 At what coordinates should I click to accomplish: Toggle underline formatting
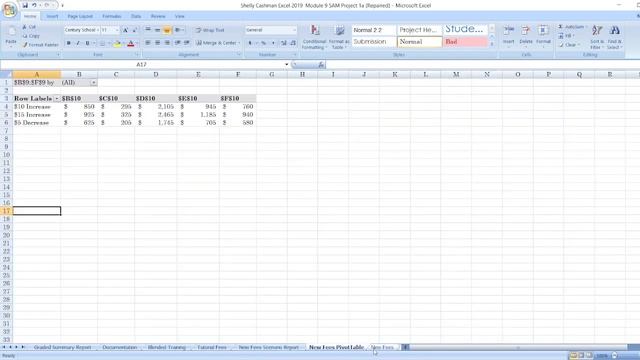(87, 43)
